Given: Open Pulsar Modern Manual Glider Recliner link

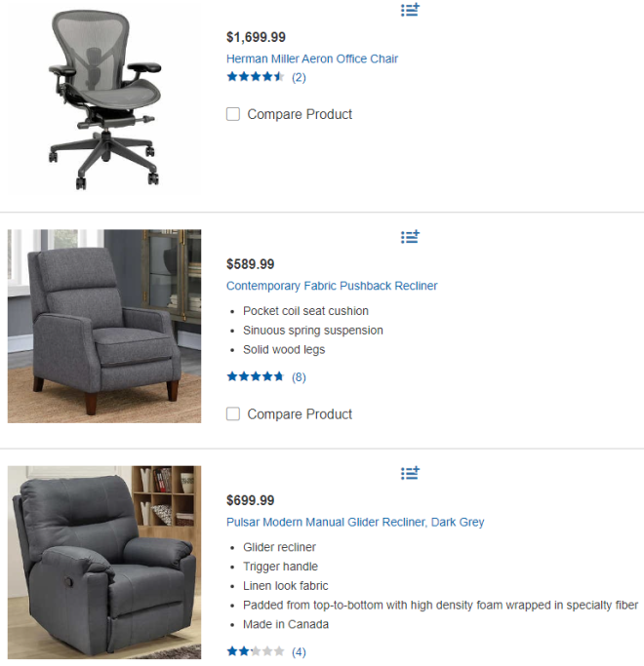Looking at the screenshot, I should coord(355,522).
